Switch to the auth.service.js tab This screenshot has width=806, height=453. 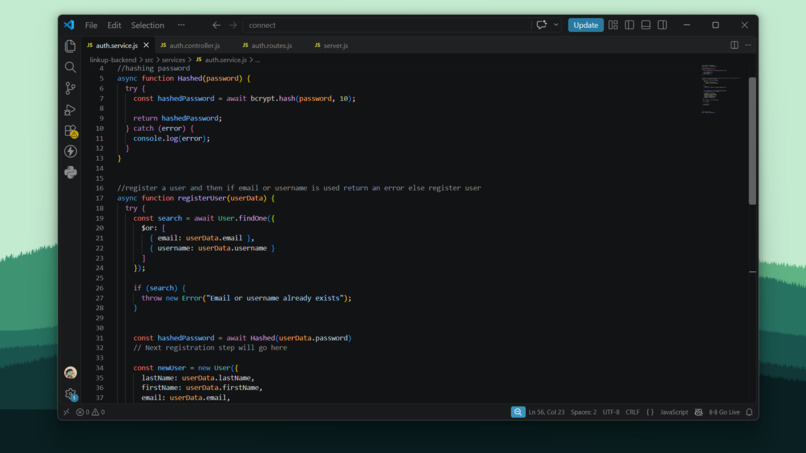tap(117, 45)
